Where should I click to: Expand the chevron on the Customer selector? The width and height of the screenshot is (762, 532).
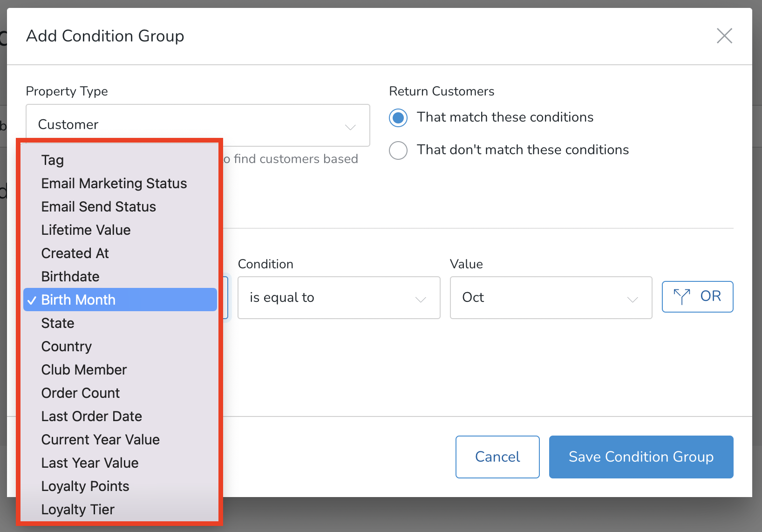coord(350,126)
